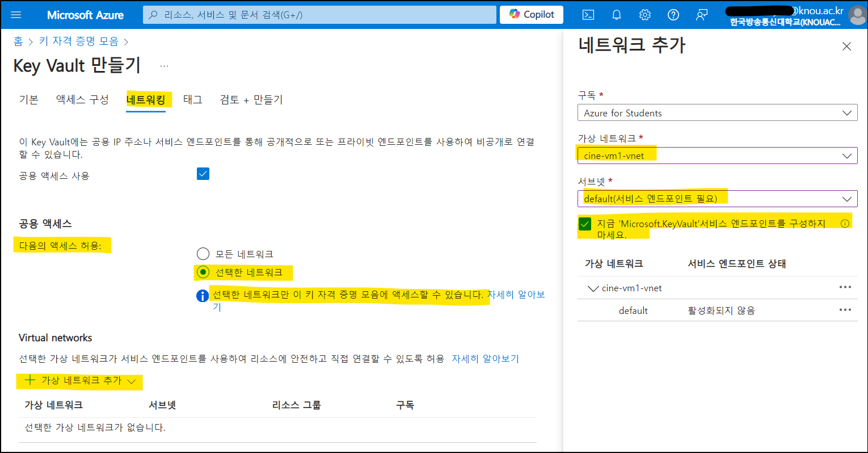The width and height of the screenshot is (868, 453).
Task: Open 자세히 알아보기 link under Virtual networks
Action: coord(485,359)
